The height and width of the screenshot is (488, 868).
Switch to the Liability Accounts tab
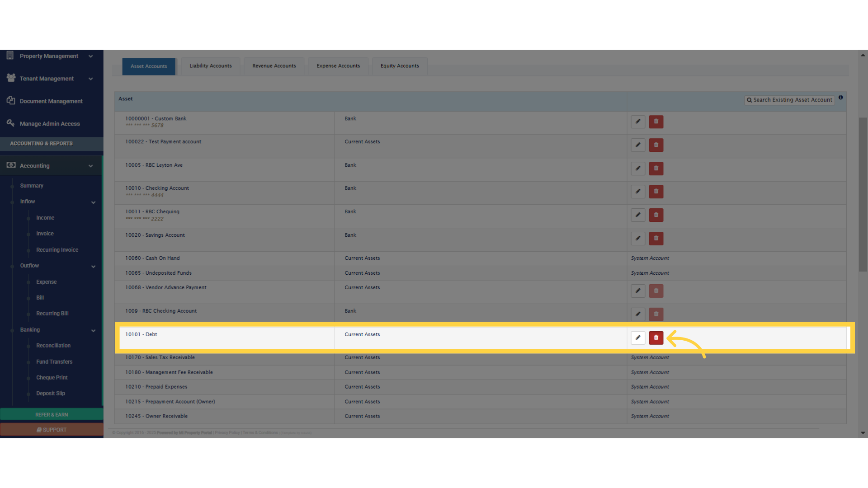click(211, 66)
